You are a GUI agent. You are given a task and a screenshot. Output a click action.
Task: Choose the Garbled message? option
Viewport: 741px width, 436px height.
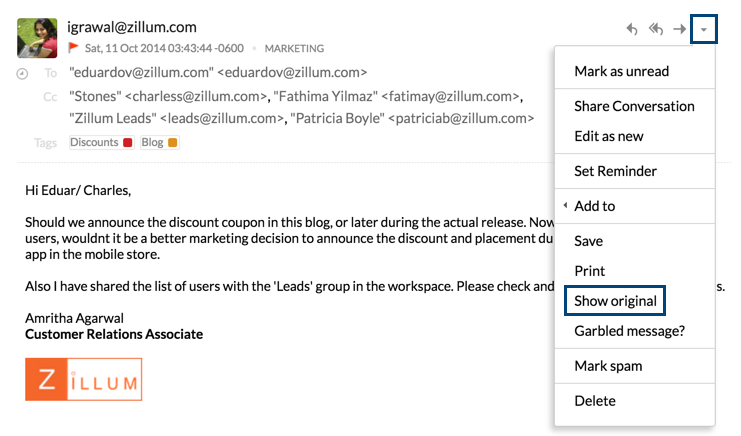629,330
